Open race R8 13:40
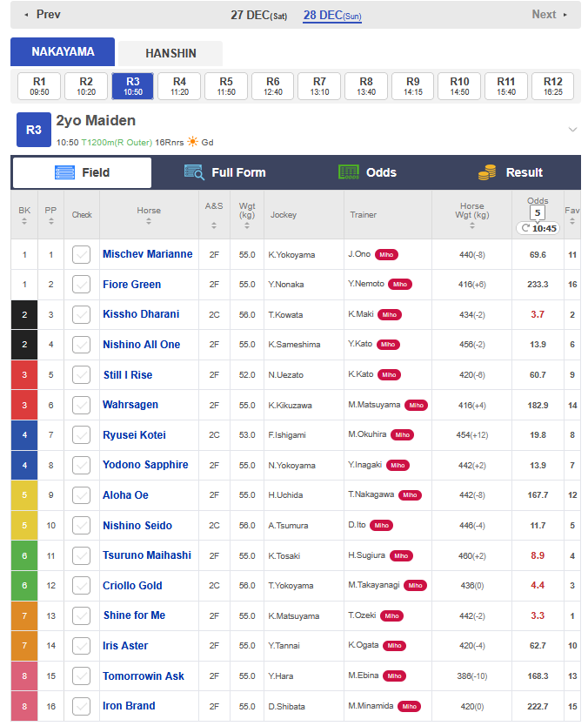Screen dimensions: 588x726 [x=366, y=86]
